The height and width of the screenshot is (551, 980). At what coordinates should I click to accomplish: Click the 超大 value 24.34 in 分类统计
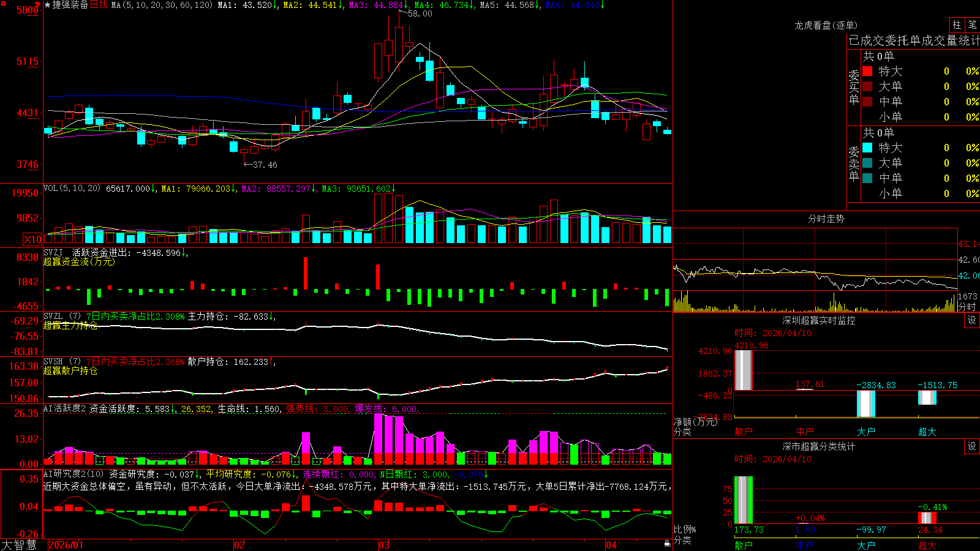930,530
